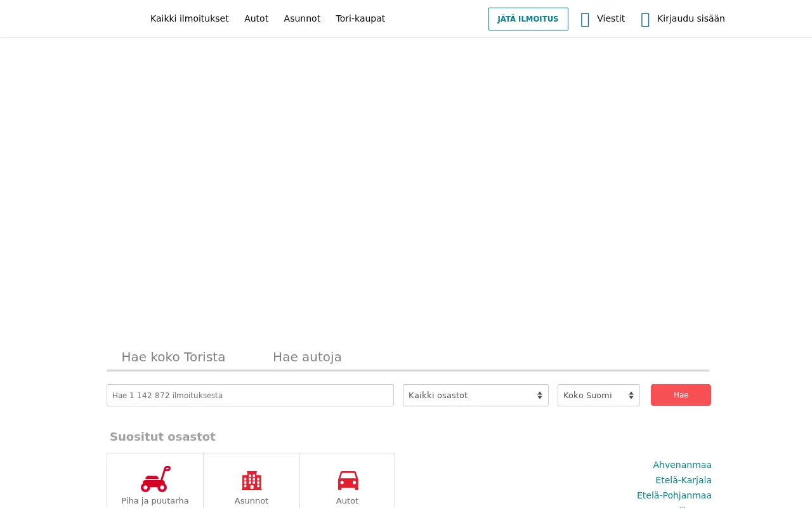Click the Jätä ilmoitus button
Screen dimensions: 812x508
pyautogui.click(x=528, y=19)
